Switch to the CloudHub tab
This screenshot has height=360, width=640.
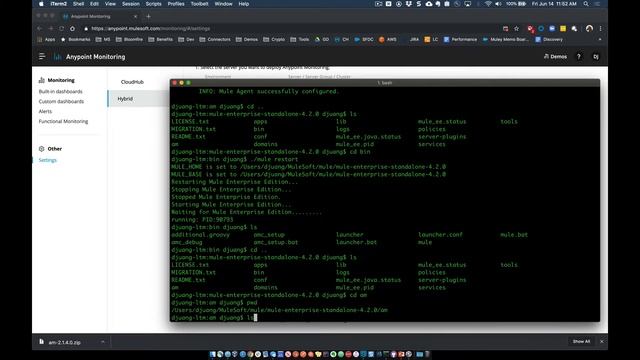[x=132, y=82]
